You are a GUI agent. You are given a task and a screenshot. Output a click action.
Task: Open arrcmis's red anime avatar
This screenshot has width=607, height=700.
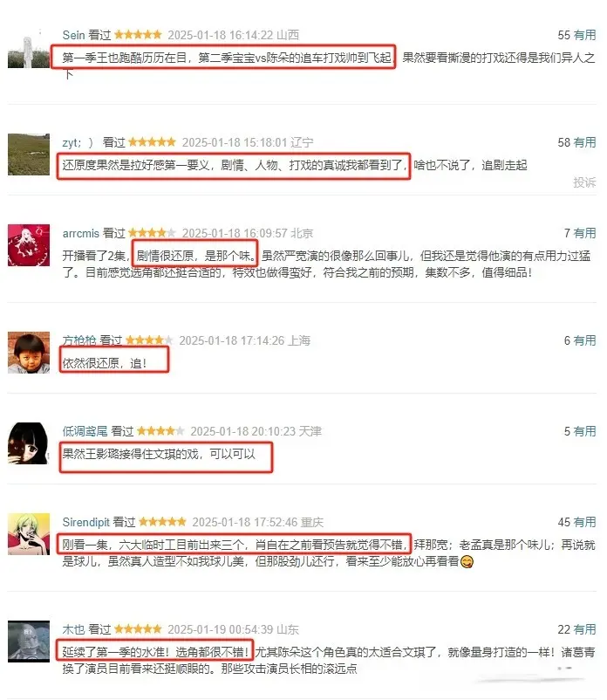pyautogui.click(x=29, y=245)
